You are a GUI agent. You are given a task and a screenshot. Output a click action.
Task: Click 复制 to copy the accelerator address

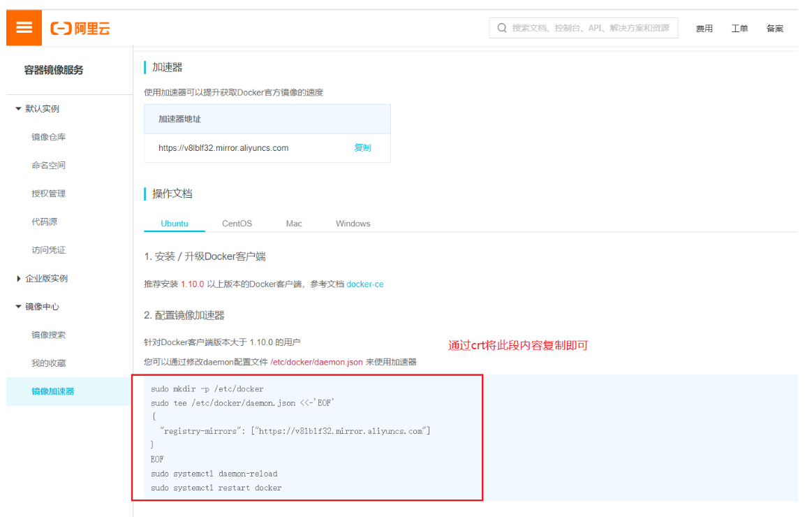click(x=362, y=147)
